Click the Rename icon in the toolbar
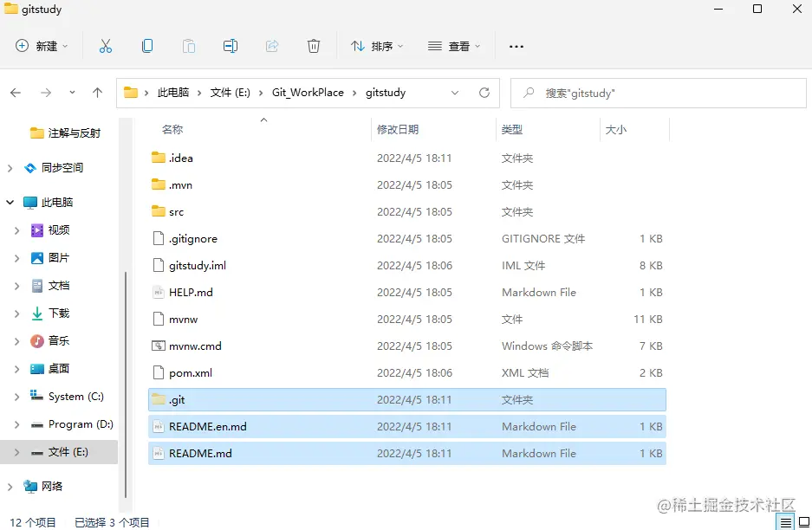This screenshot has width=812, height=530. click(231, 47)
